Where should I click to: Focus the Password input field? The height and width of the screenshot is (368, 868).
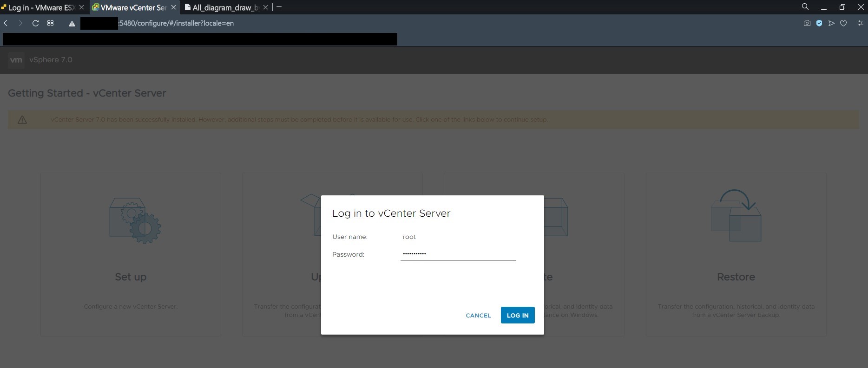coord(458,254)
